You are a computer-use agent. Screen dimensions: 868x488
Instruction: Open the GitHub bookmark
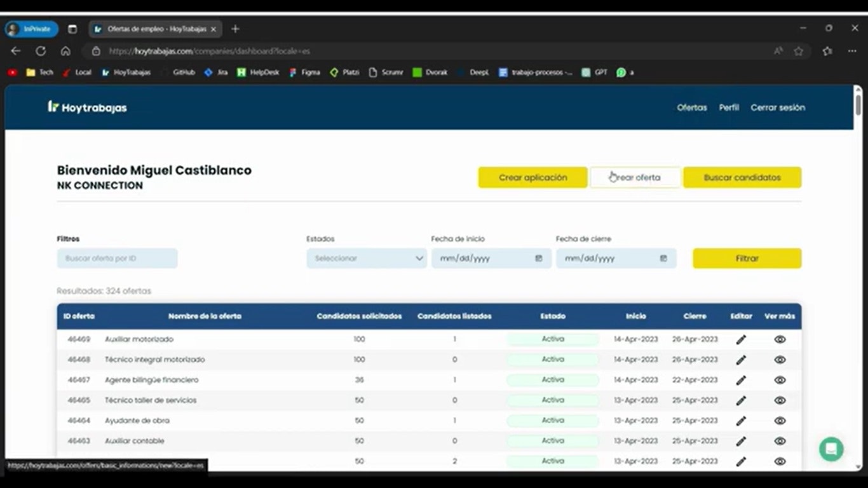coord(178,72)
